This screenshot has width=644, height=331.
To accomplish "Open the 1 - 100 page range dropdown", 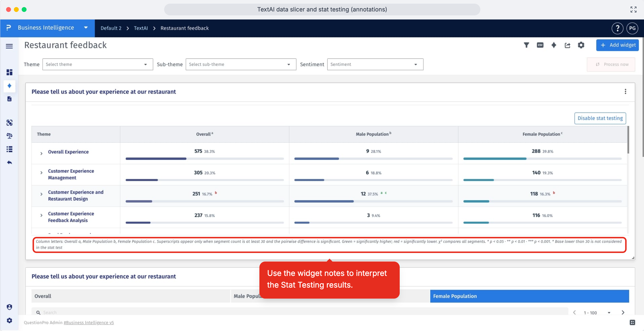I will [x=597, y=312].
